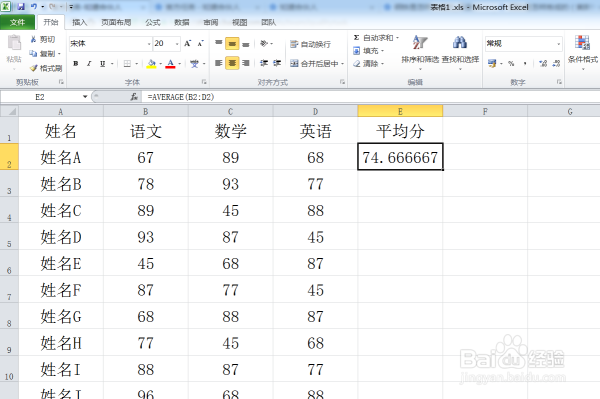Click the Save icon in quick access toolbar

(x=21, y=7)
